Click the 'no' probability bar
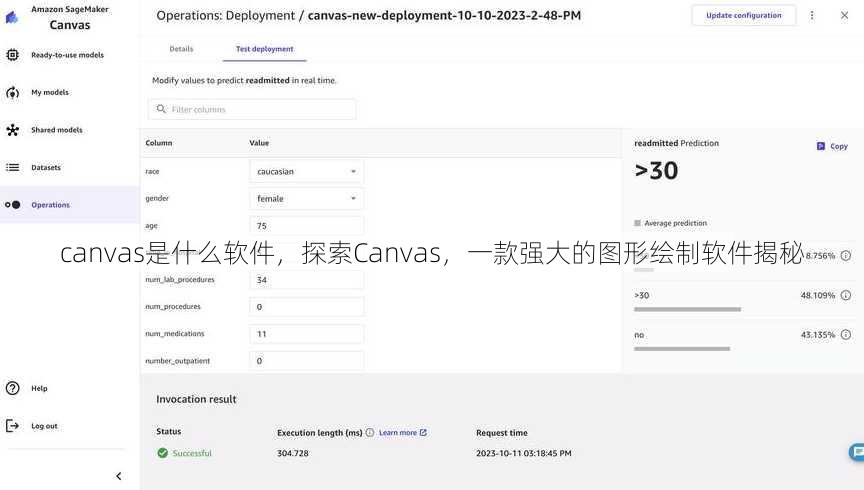 point(682,349)
